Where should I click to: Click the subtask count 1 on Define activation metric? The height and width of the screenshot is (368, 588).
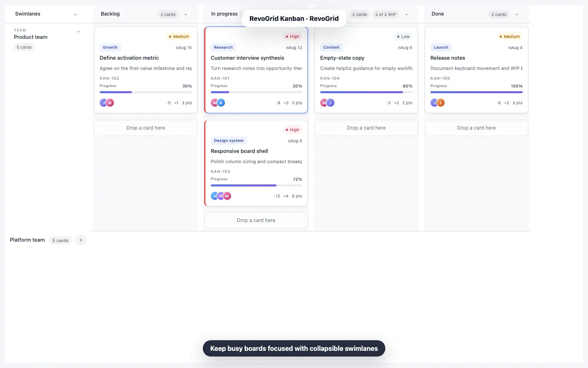click(176, 103)
